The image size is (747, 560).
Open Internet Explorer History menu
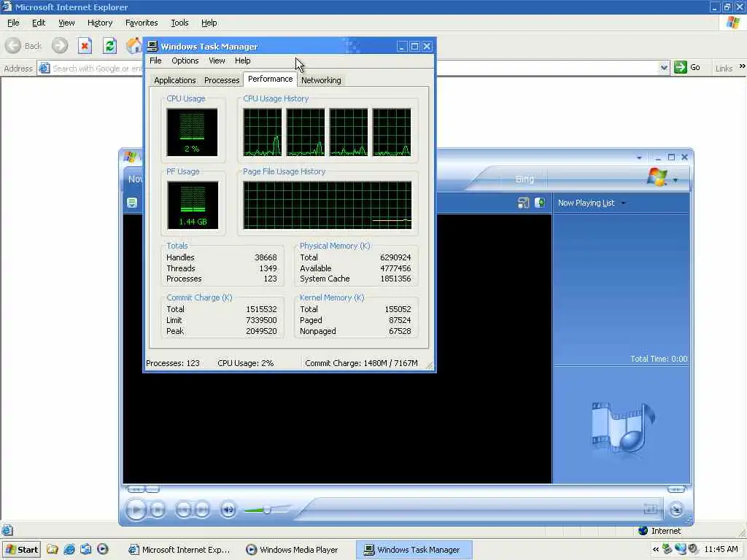pos(99,23)
